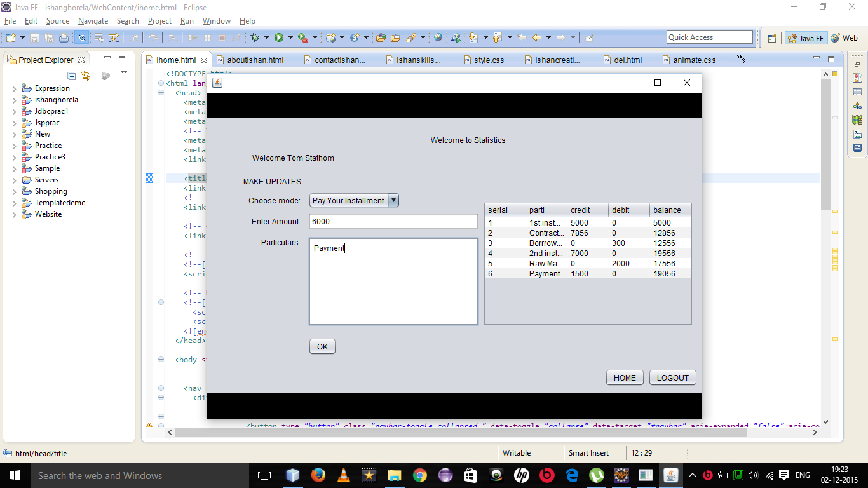Image resolution: width=868 pixels, height=488 pixels.
Task: Open the Choose mode combo box
Action: pos(354,201)
